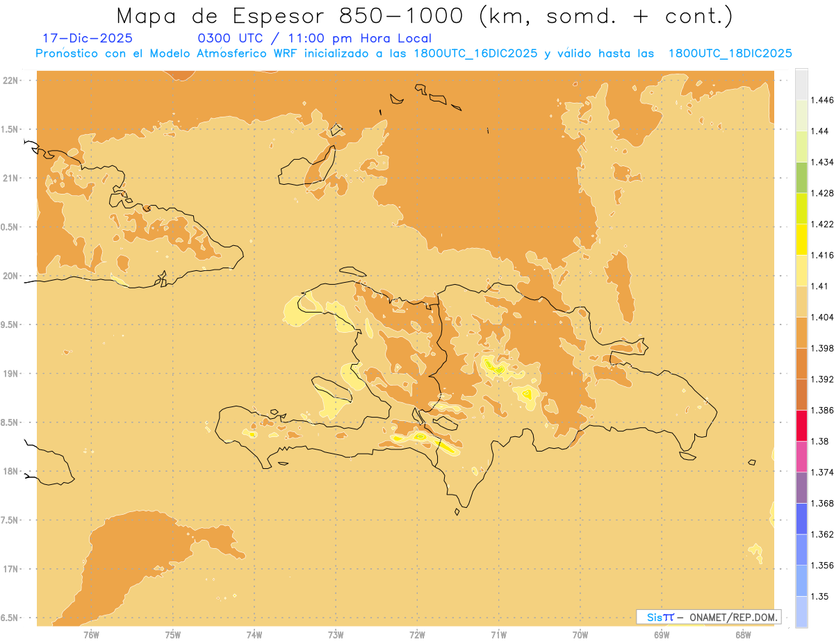Click the palest blue swatch below 1.35
This screenshot has width=834, height=644.
801,611
